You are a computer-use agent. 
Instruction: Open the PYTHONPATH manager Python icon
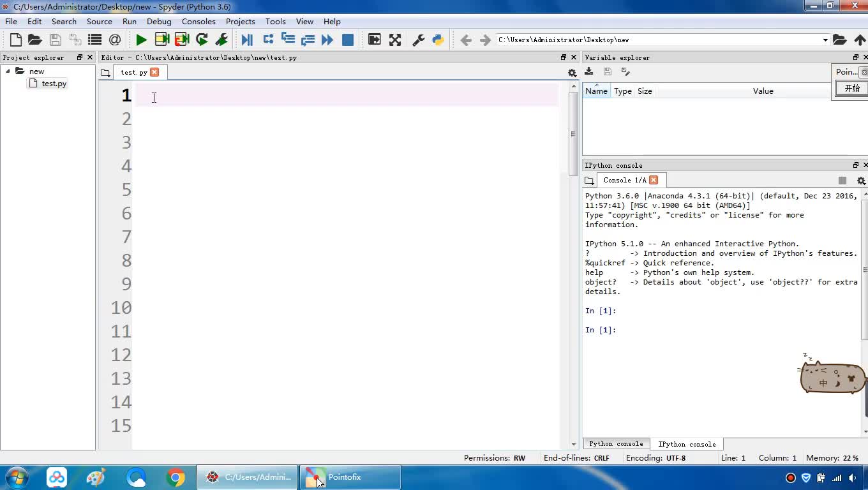(x=438, y=40)
